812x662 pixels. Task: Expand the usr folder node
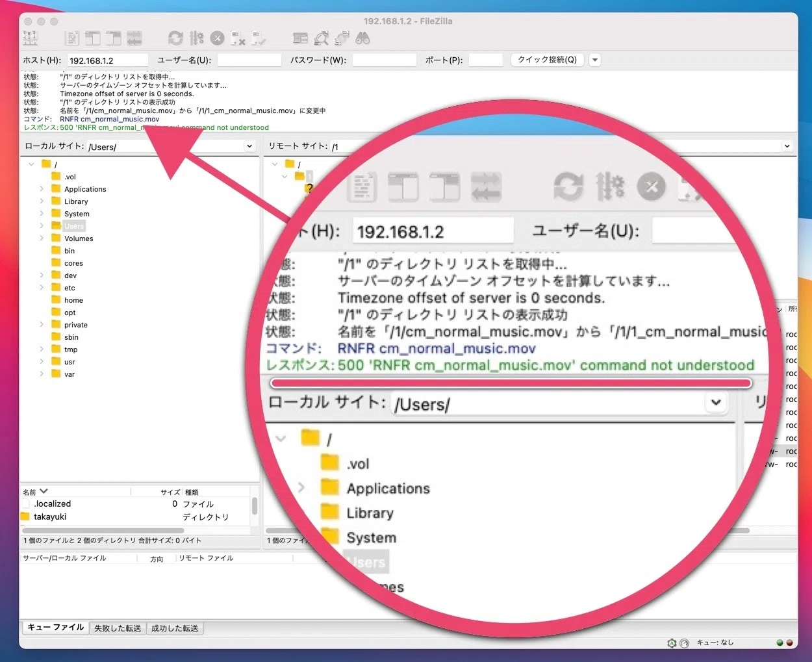(x=42, y=362)
